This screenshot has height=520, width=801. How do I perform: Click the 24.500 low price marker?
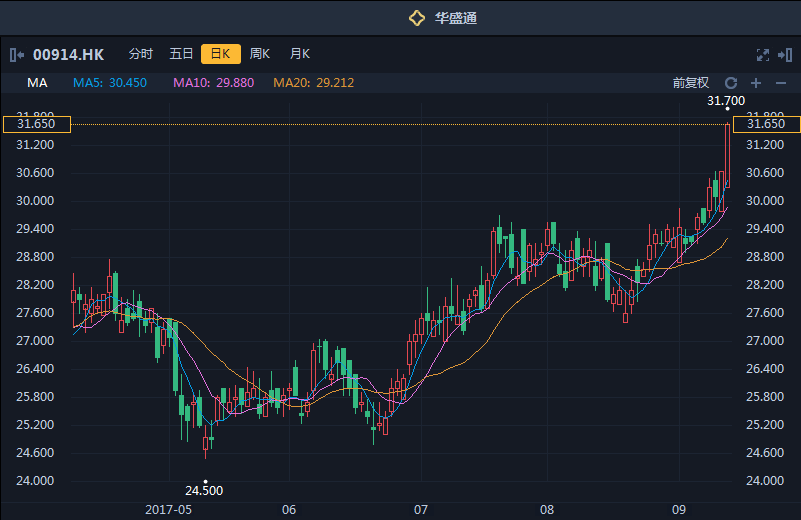click(204, 490)
